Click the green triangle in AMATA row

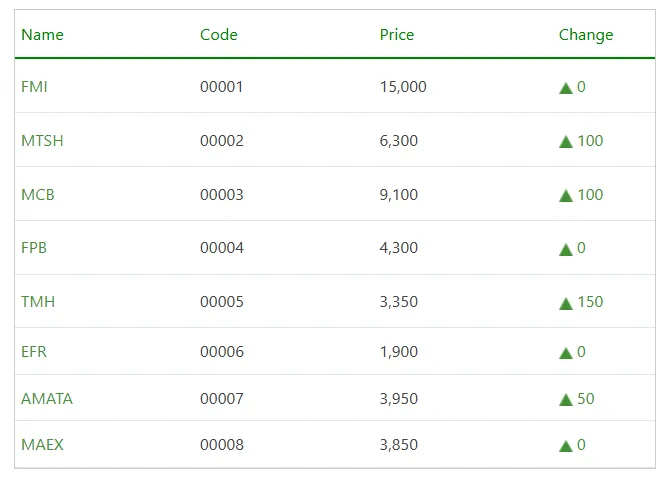coord(566,400)
